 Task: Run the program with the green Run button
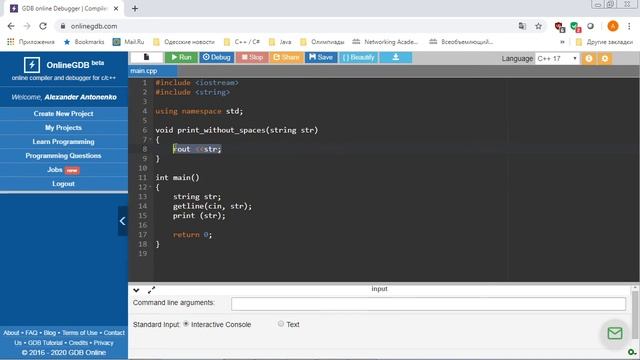pyautogui.click(x=181, y=57)
